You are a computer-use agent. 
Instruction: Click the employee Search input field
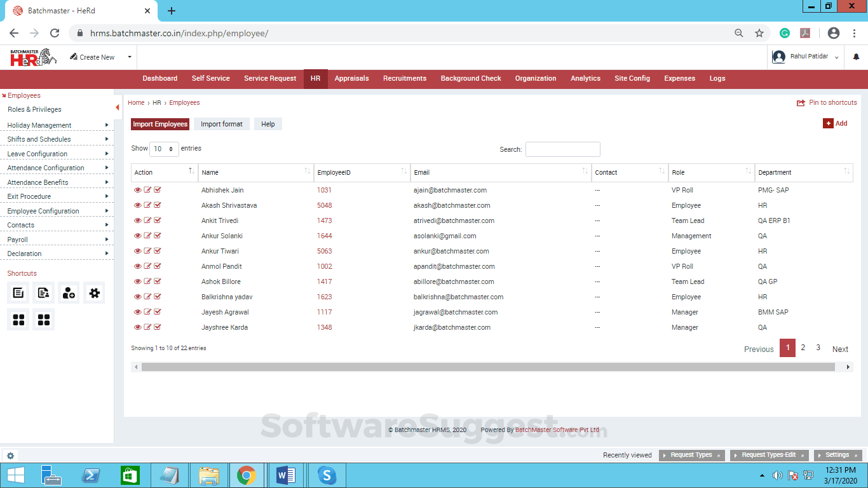562,149
